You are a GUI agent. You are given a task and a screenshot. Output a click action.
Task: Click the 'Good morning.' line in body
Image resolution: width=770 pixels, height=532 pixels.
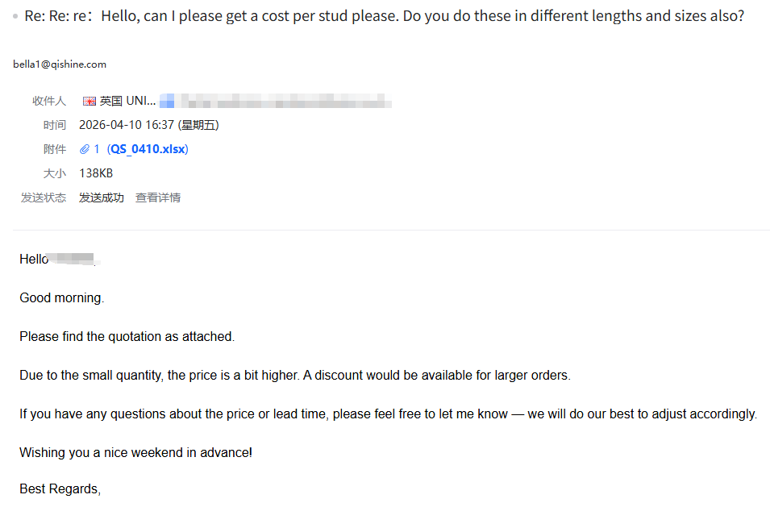pyautogui.click(x=62, y=298)
